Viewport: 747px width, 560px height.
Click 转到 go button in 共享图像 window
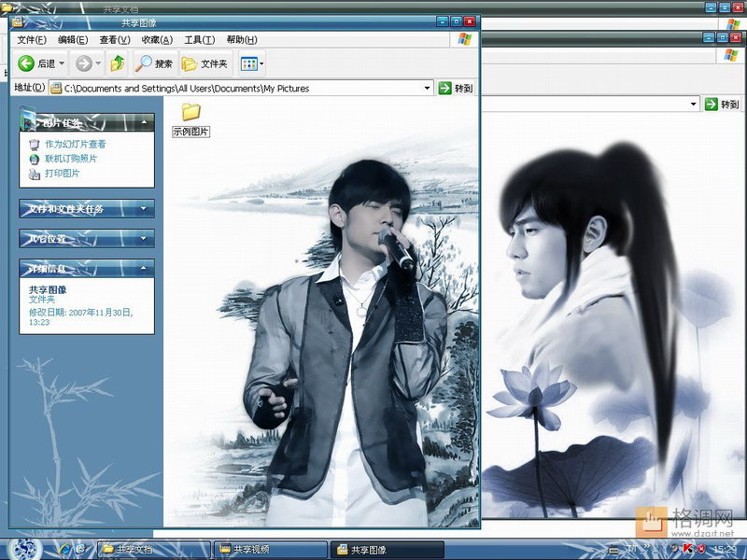(456, 88)
